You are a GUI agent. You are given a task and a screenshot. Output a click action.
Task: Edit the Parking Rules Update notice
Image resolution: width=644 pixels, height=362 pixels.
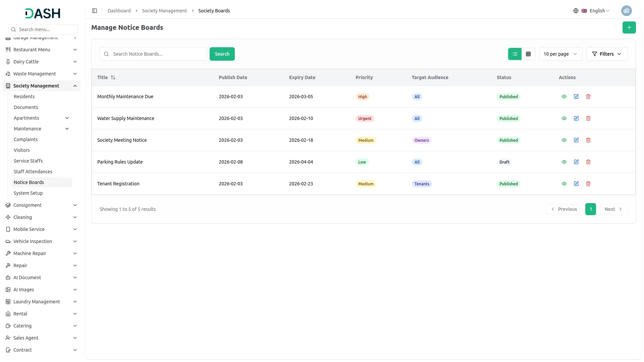click(x=576, y=162)
